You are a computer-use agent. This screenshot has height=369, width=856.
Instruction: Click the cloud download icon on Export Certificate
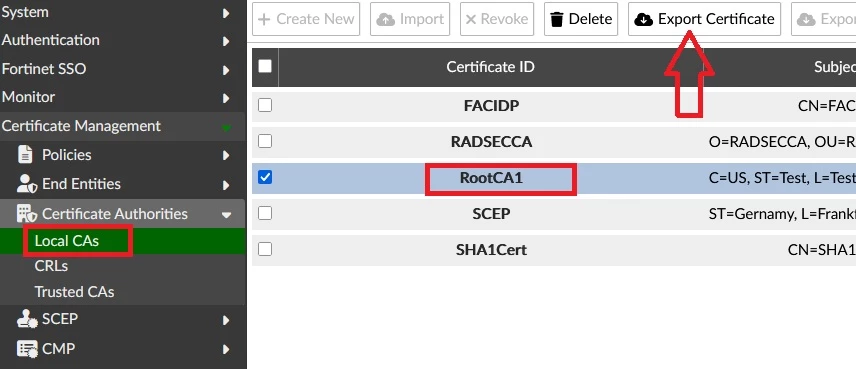(x=644, y=20)
